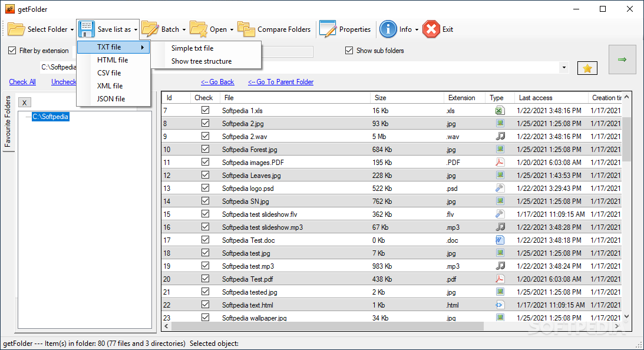Click the Excel type icon for Softpedia 1.xls
Viewport: 644px width, 350px height.
coord(500,111)
